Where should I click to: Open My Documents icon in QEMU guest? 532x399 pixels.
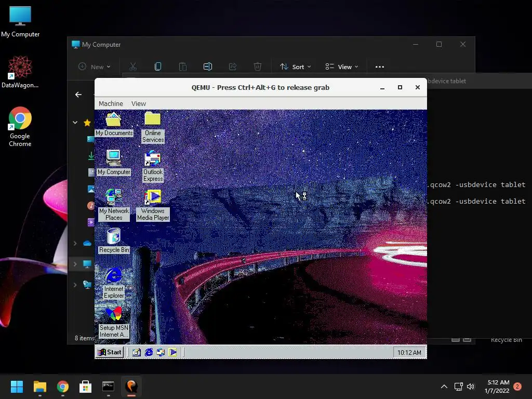click(114, 124)
